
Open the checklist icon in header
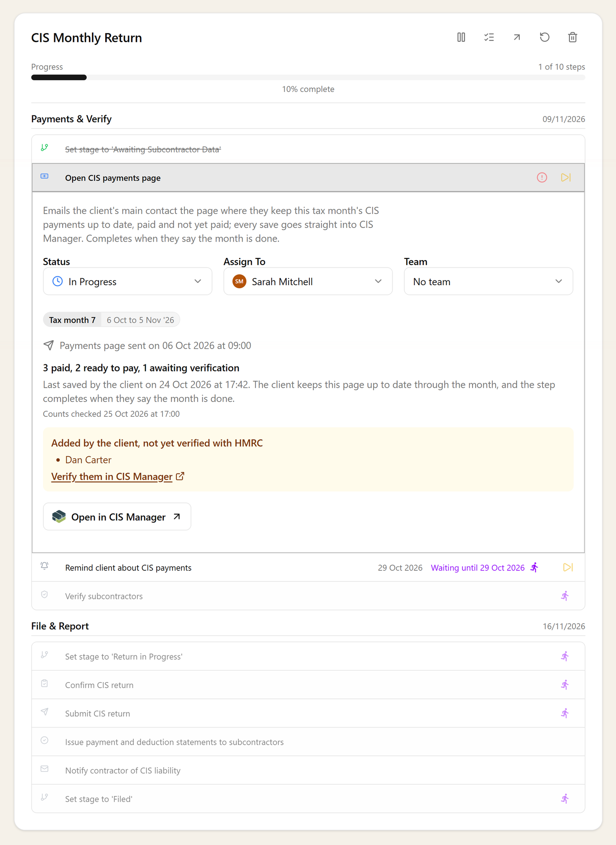(489, 37)
